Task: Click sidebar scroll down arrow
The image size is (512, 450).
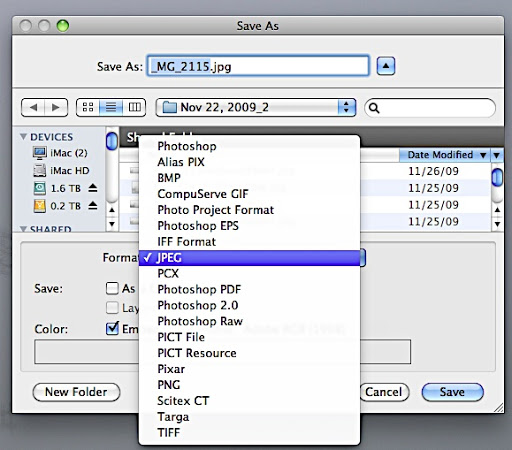Action: (x=112, y=224)
